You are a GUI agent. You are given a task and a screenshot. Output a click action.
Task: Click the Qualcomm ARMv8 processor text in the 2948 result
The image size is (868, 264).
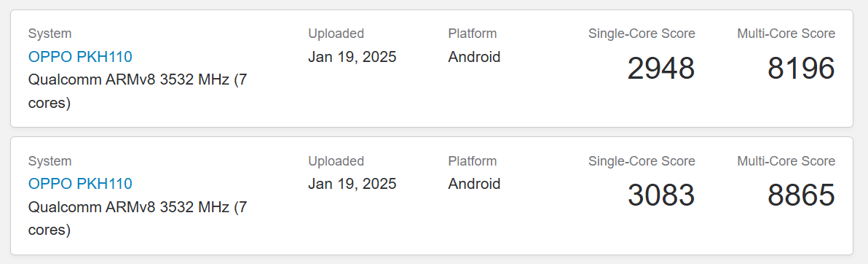(x=138, y=91)
